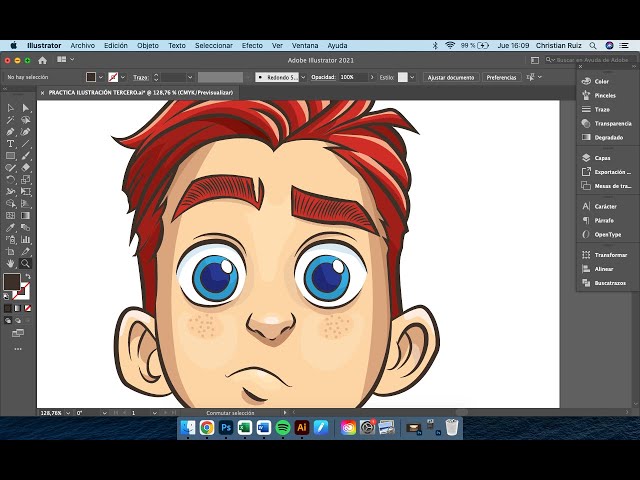Open the rotation angle dropdown in status bar
The height and width of the screenshot is (480, 640).
[x=104, y=413]
